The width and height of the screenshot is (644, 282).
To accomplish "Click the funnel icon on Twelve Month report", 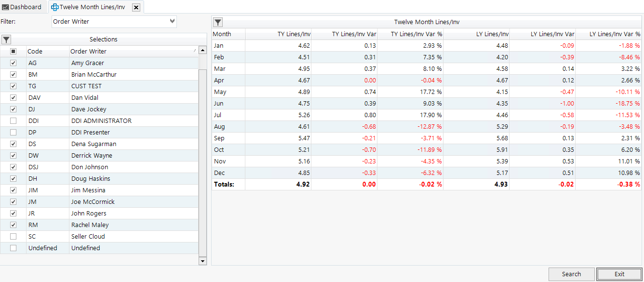I will pyautogui.click(x=217, y=22).
